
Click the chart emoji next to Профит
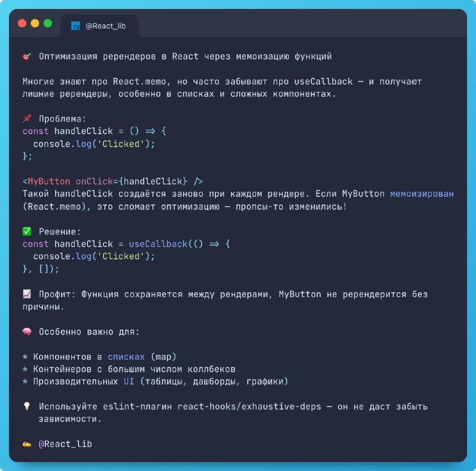point(27,294)
